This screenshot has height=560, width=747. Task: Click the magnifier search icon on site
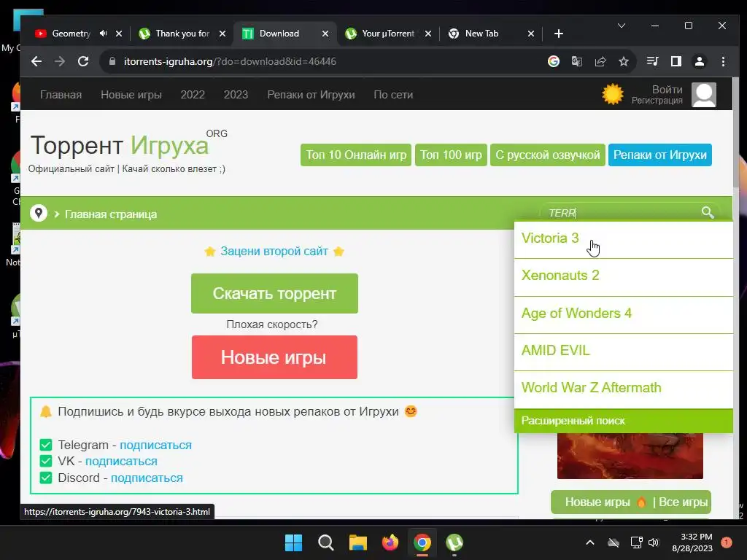[x=708, y=212]
